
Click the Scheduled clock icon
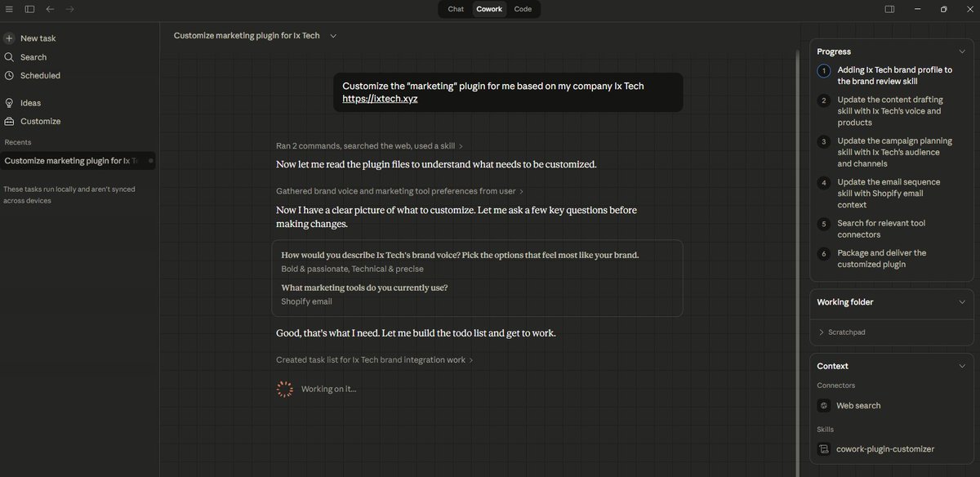coord(9,75)
